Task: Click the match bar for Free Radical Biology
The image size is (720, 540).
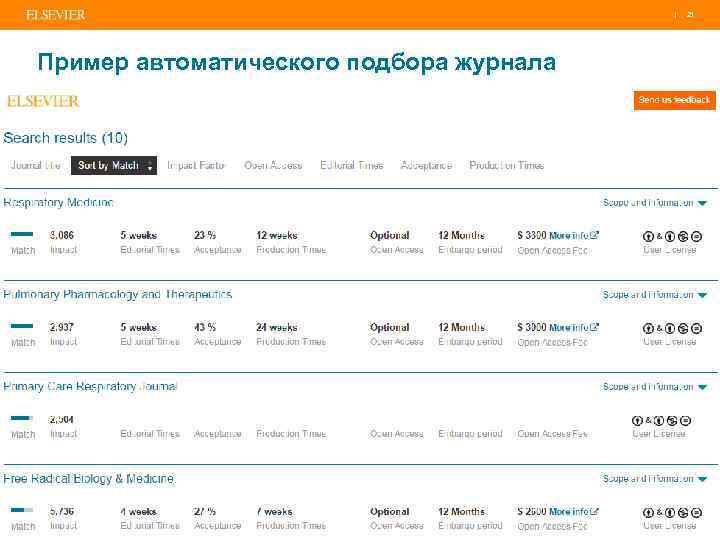Action: click(x=22, y=510)
